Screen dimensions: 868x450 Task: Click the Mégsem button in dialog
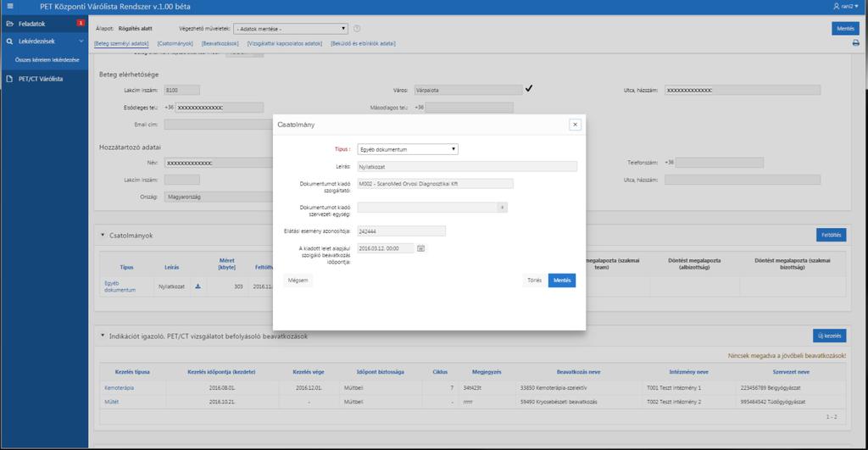(x=298, y=281)
